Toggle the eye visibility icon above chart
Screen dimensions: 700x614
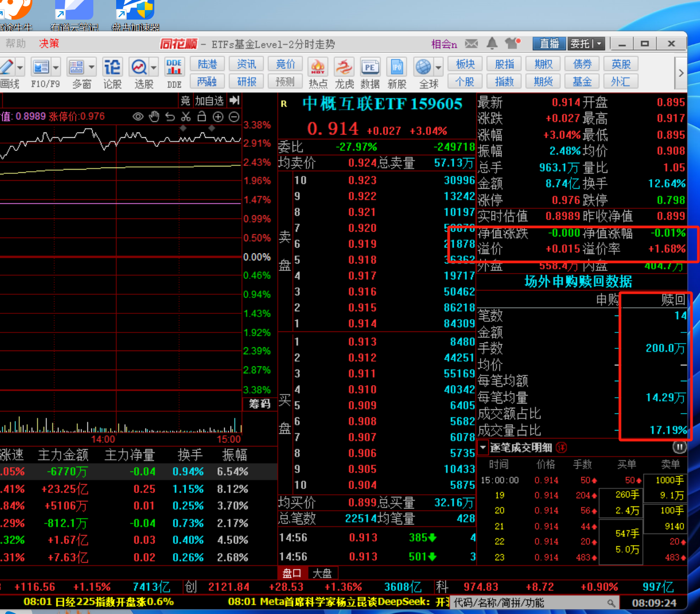coord(138,117)
